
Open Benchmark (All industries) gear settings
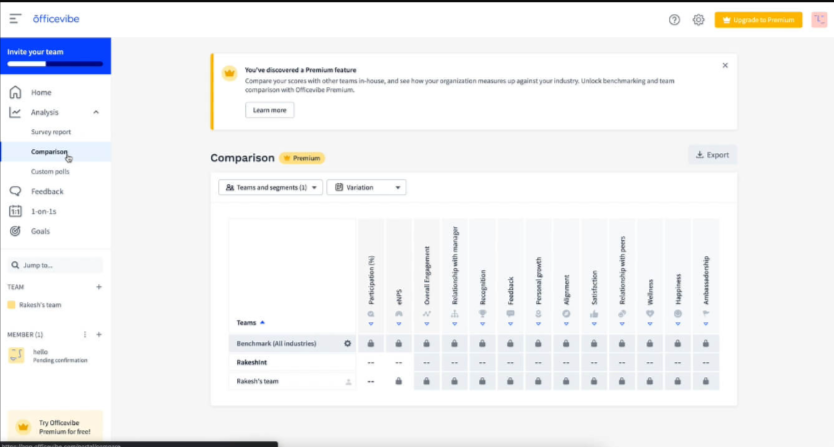(x=347, y=344)
